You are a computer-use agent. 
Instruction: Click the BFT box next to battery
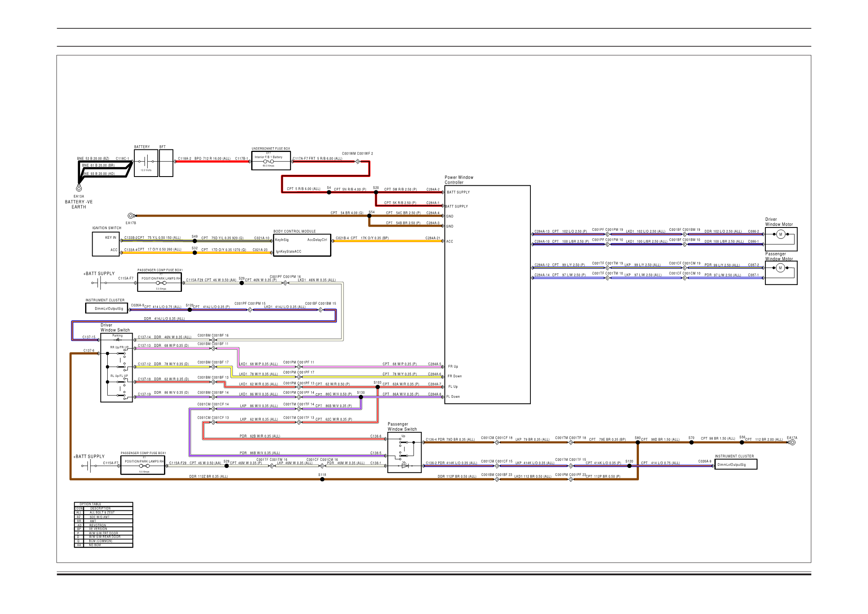pos(166,163)
